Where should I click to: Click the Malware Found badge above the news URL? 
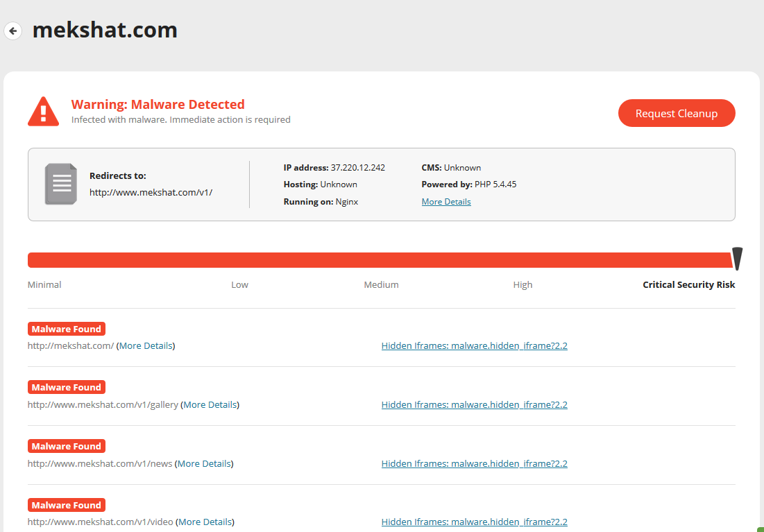pos(66,446)
